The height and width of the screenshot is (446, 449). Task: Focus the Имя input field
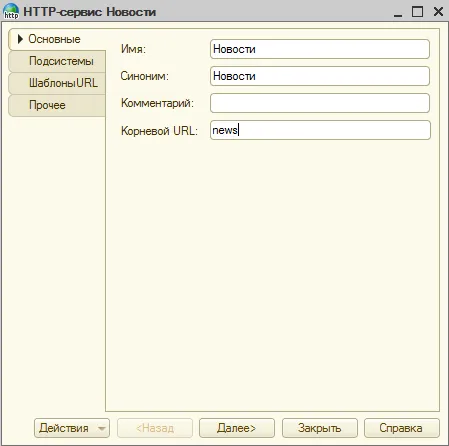[x=320, y=49]
